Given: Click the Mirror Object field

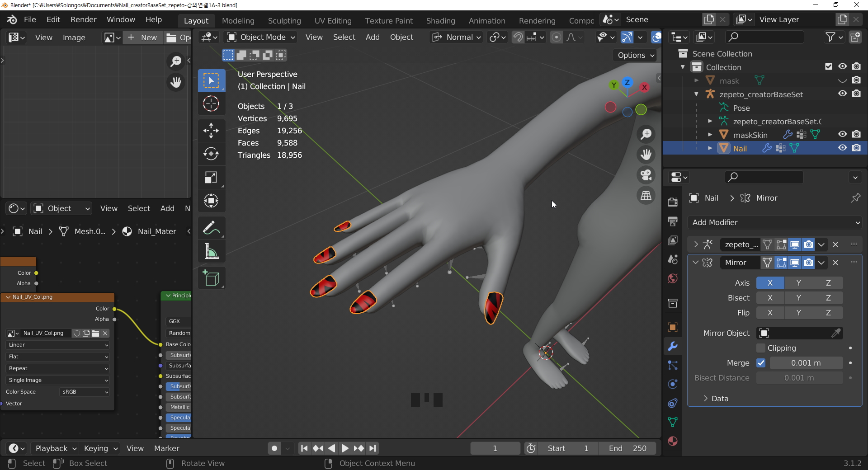Looking at the screenshot, I should pos(800,333).
